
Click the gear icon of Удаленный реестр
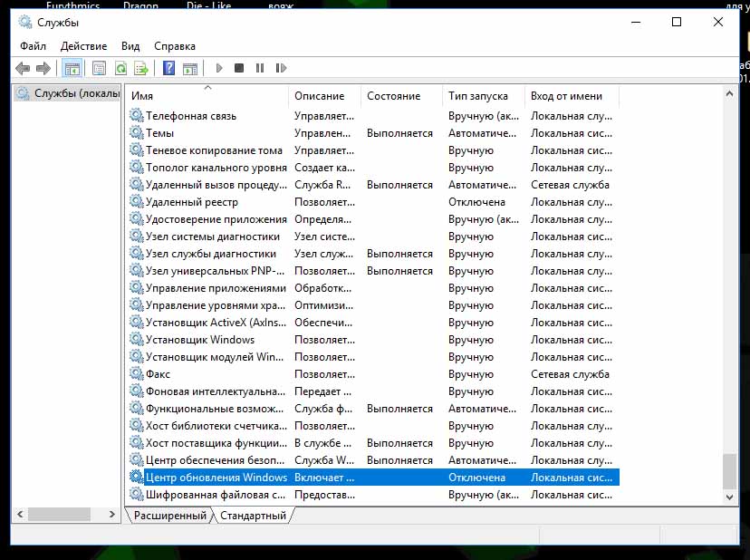[136, 201]
